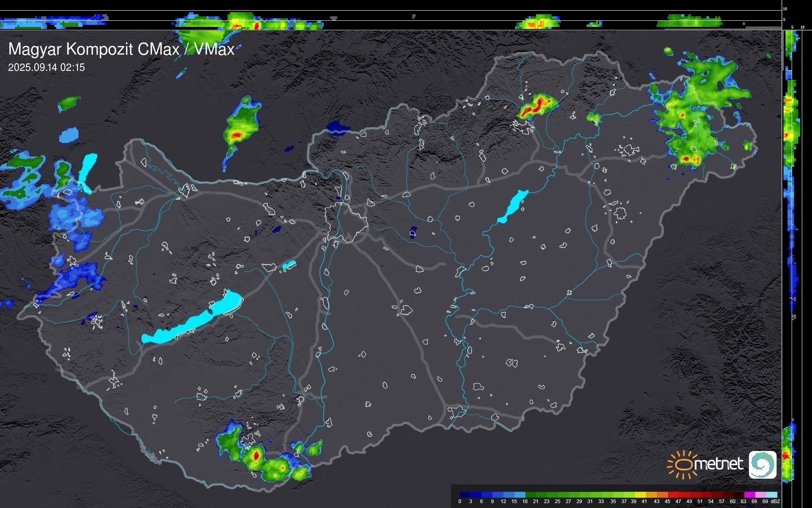Click the 2025.09.14 02:15 timestamp
Screen dimensions: 812x508
click(46, 67)
